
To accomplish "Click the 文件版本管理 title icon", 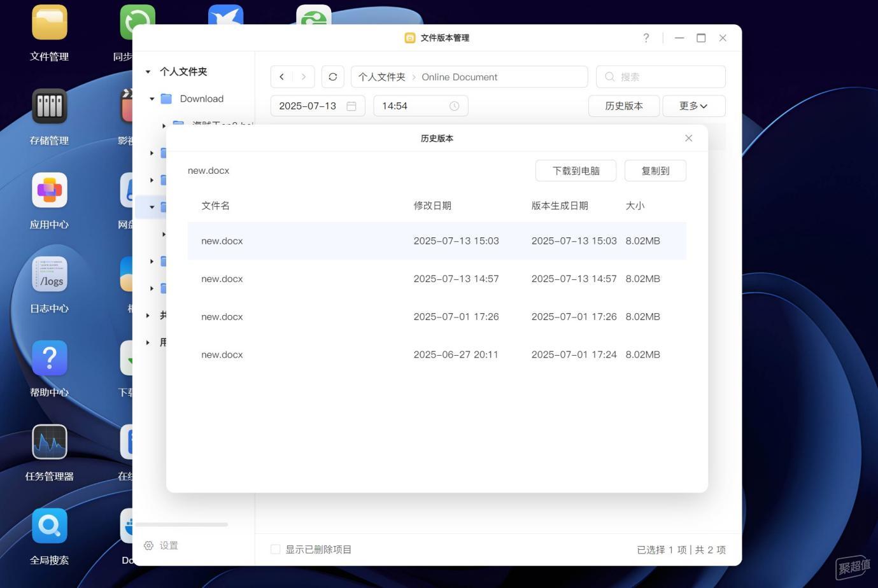I will [410, 38].
